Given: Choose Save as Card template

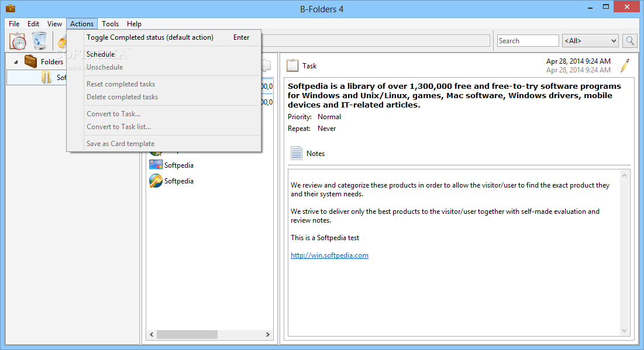Looking at the screenshot, I should (164, 144).
